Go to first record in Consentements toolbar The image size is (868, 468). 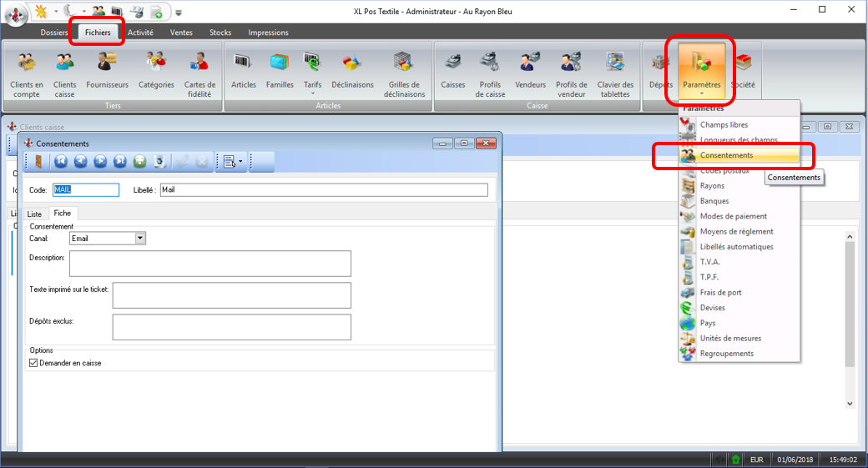coord(61,161)
